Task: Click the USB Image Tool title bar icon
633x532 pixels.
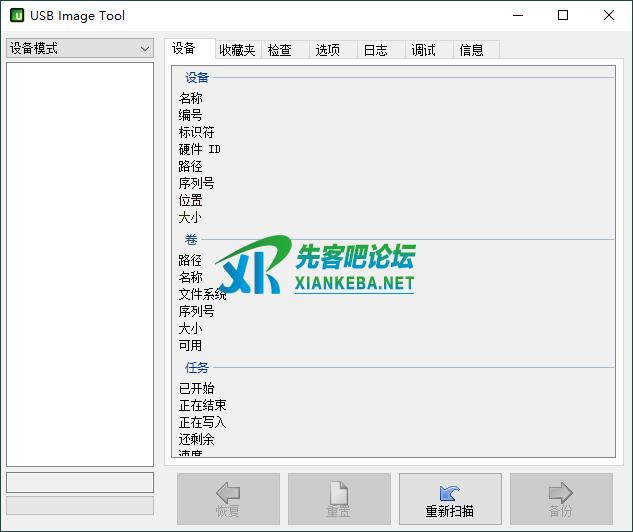Action: [16, 16]
